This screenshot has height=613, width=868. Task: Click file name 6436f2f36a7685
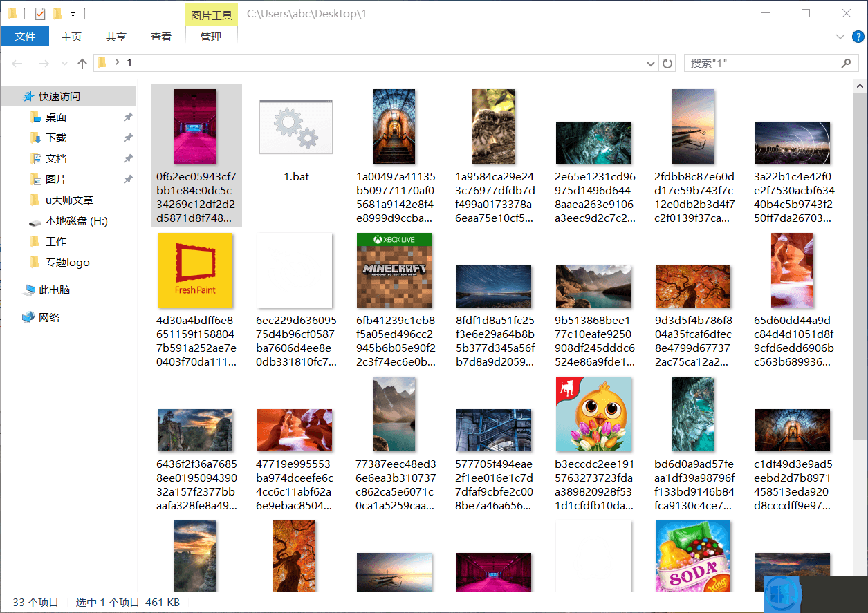click(195, 485)
